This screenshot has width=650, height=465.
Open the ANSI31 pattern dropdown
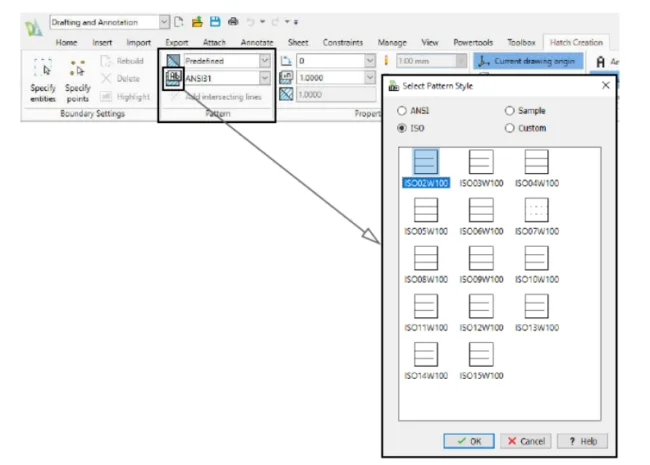click(265, 78)
